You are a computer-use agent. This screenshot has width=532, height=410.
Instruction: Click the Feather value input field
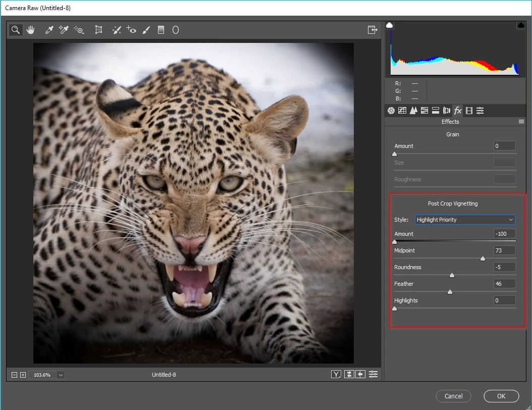point(504,284)
